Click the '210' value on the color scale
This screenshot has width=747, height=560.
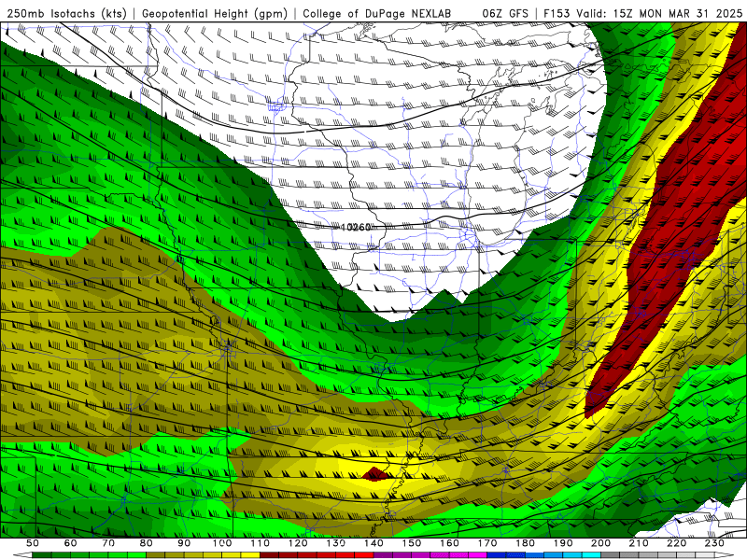pos(640,543)
